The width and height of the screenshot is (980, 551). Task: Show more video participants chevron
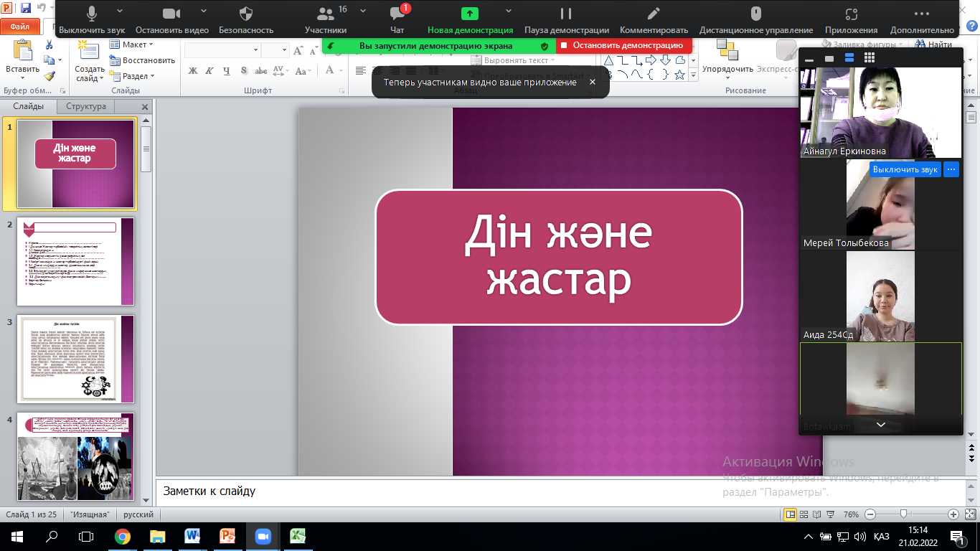point(881,425)
